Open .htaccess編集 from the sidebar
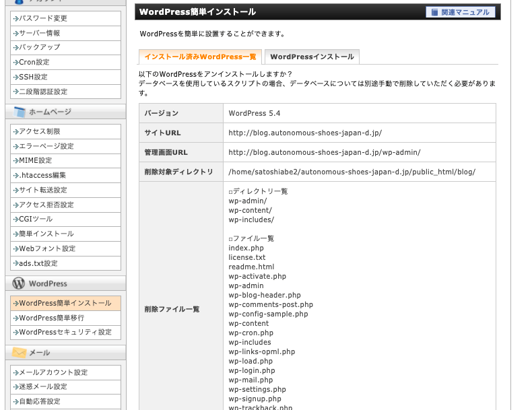The width and height of the screenshot is (532, 410). pos(42,175)
